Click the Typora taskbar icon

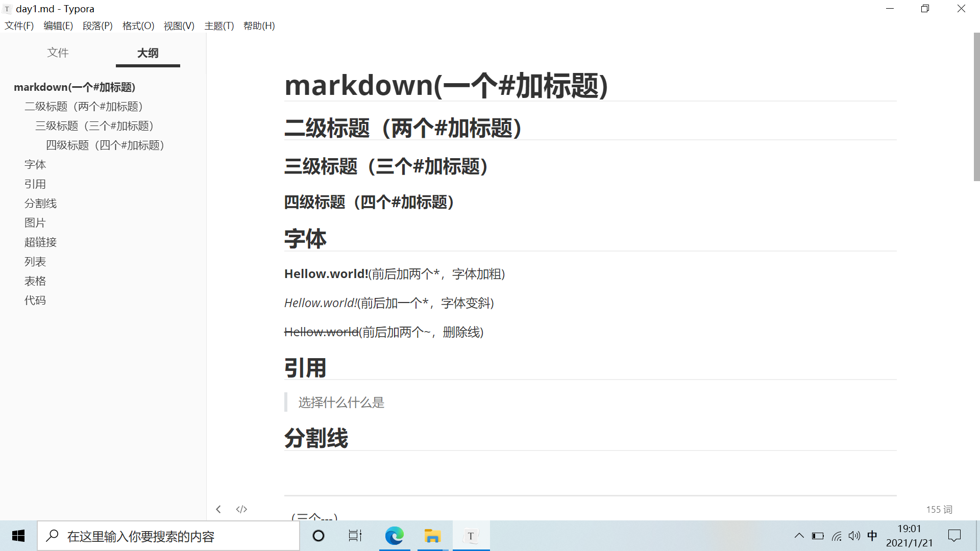471,536
